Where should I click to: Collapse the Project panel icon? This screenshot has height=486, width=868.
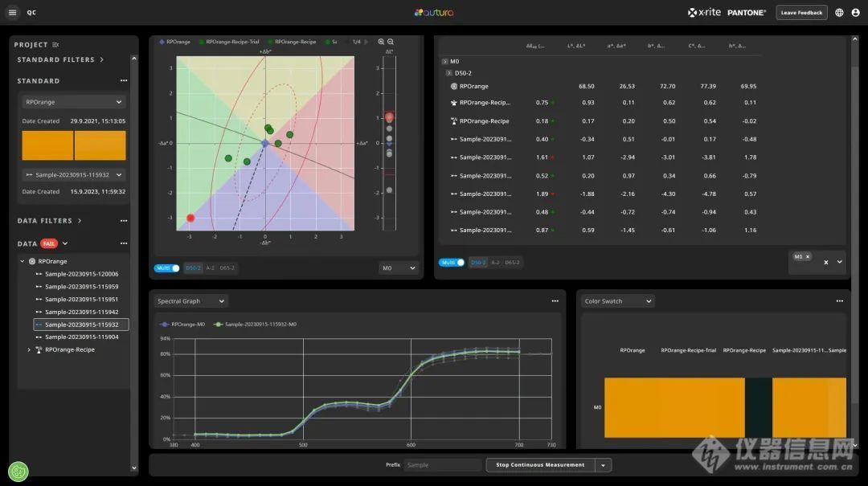(x=55, y=45)
